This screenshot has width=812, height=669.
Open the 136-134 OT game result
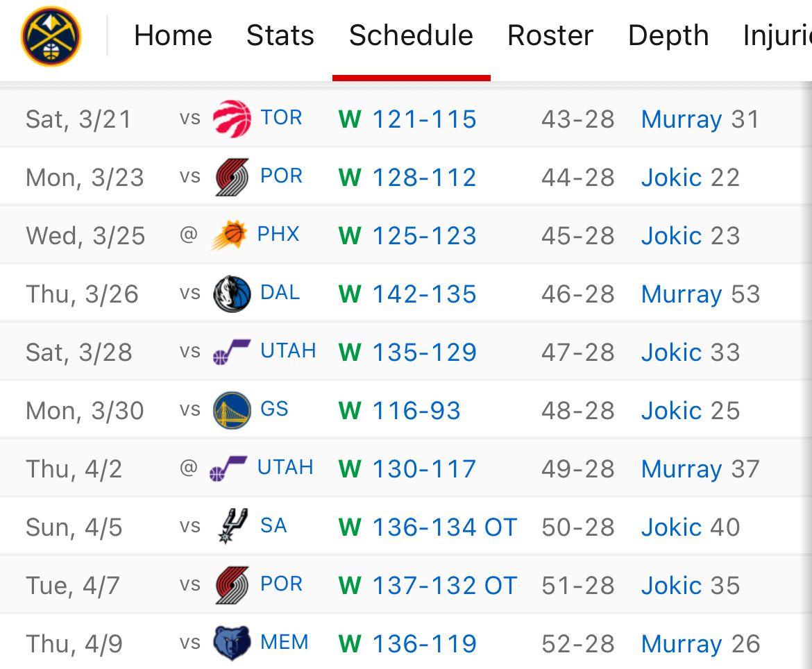[x=444, y=527]
